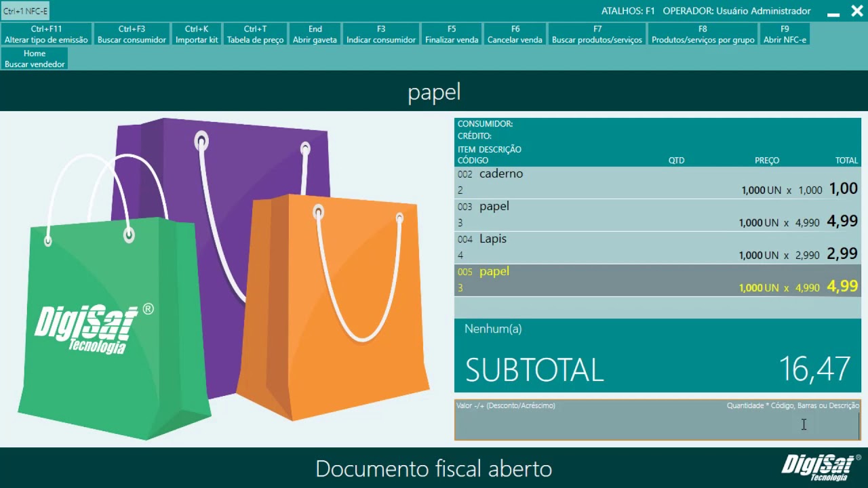This screenshot has height=488, width=868.
Task: Open Produtos/serviços por grupo
Action: (x=703, y=35)
